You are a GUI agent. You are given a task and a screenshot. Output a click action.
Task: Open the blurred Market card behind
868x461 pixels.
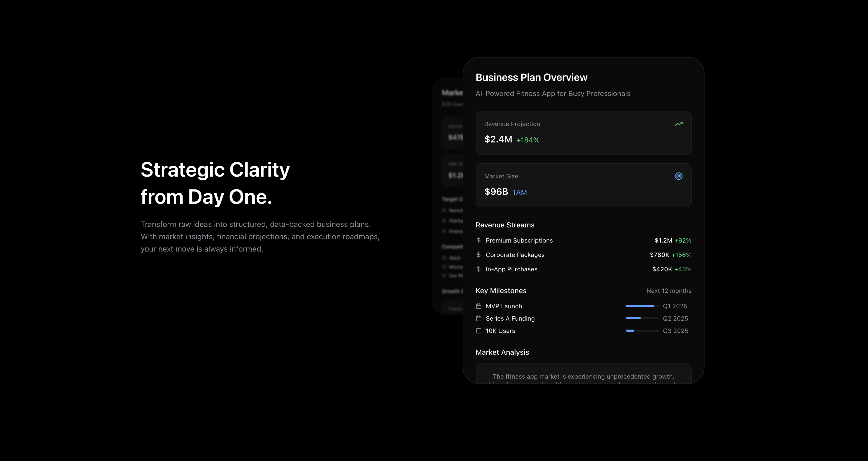tap(448, 195)
